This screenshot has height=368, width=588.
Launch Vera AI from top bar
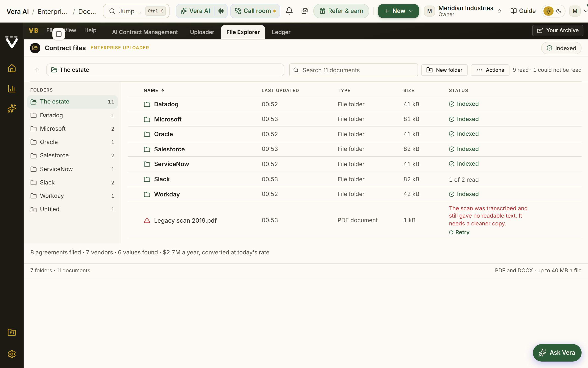(x=195, y=11)
